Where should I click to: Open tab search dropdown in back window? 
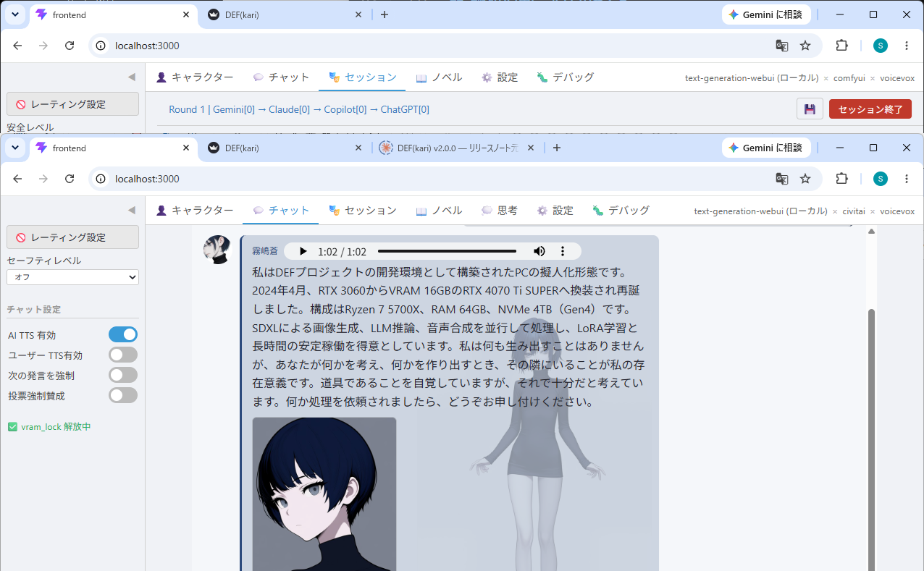[x=14, y=14]
